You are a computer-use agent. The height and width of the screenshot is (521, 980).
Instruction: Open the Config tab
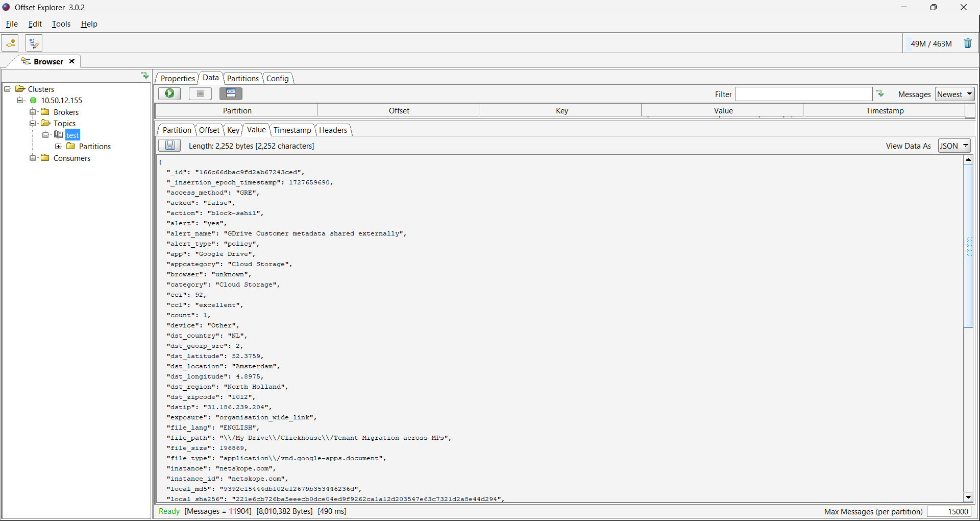(x=278, y=78)
